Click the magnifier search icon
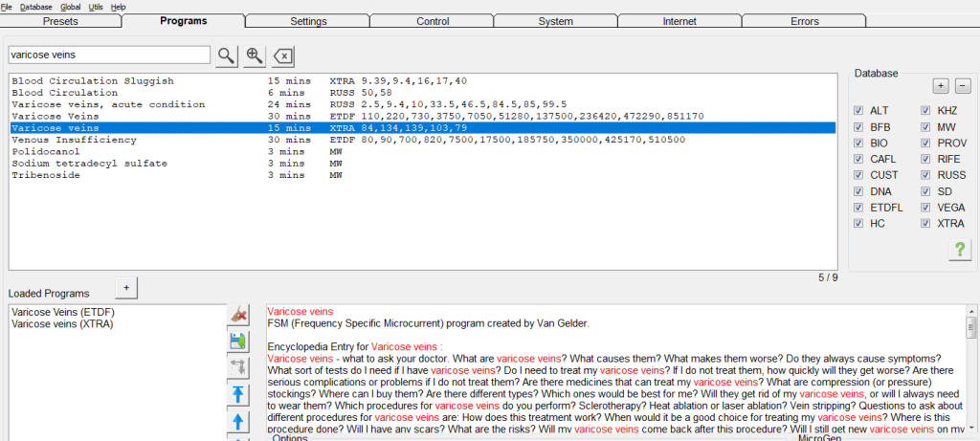This screenshot has height=441, width=980. [226, 55]
